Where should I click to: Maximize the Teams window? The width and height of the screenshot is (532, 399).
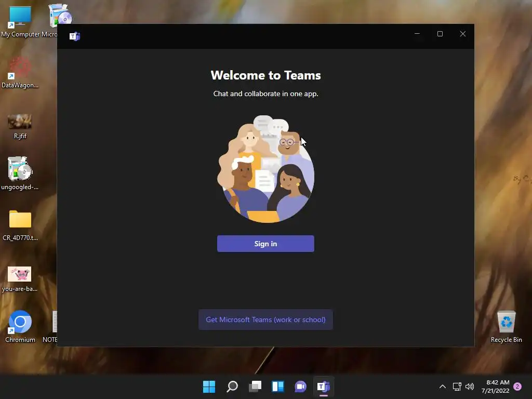pos(440,34)
